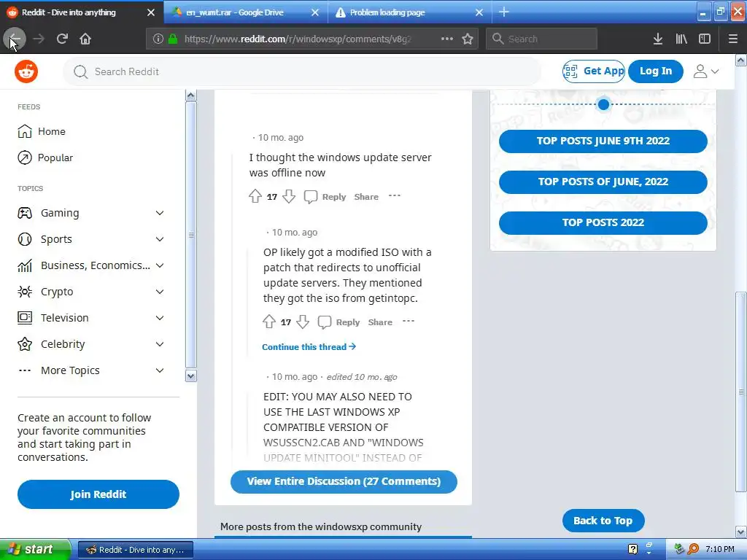Bookmark this page with the star icon

468,39
